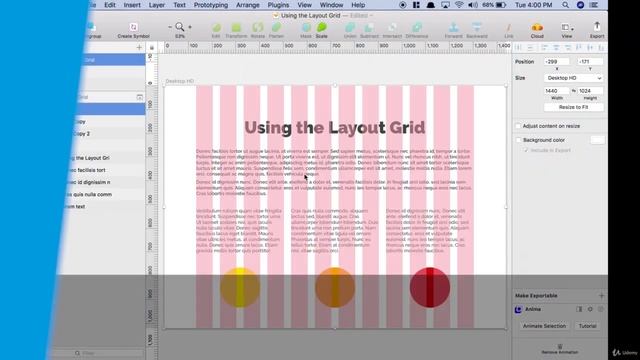Apply the Difference boolean operation
This screenshot has height=360, width=640.
417,28
